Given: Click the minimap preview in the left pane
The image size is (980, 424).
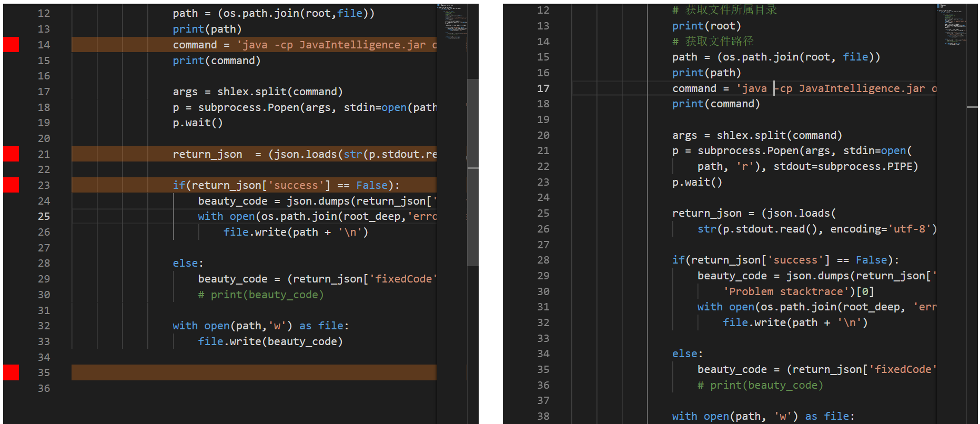Looking at the screenshot, I should click(452, 21).
